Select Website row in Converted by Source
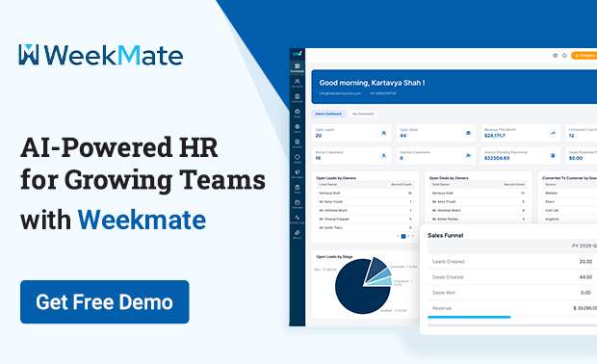Screen dimensions: 597x364 570,194
